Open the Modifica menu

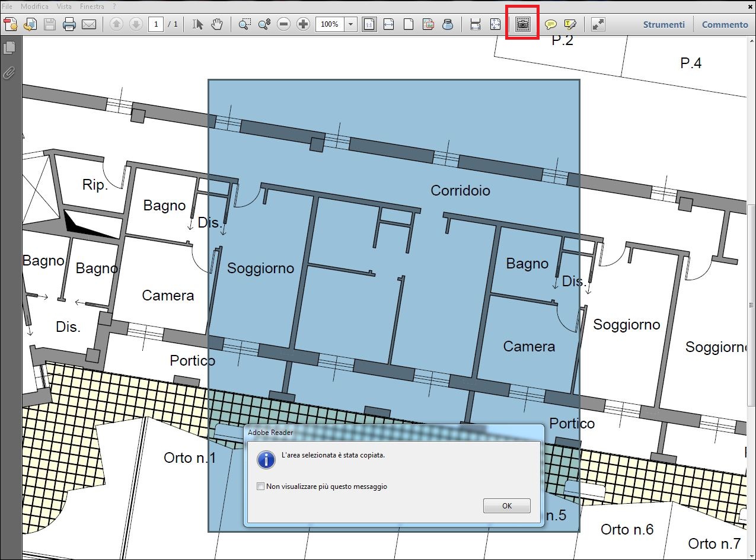coord(35,6)
